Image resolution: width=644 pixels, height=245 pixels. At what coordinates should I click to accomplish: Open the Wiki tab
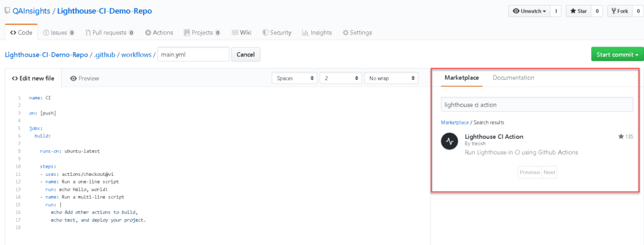click(241, 33)
